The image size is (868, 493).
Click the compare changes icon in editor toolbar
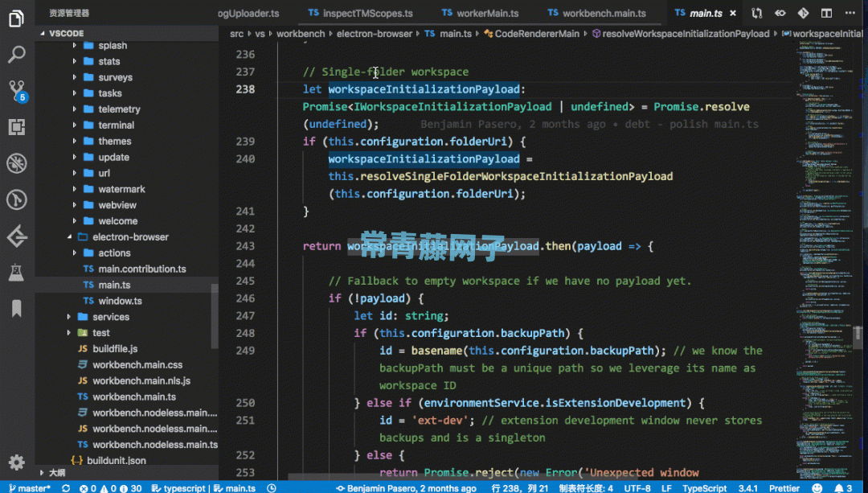point(757,13)
